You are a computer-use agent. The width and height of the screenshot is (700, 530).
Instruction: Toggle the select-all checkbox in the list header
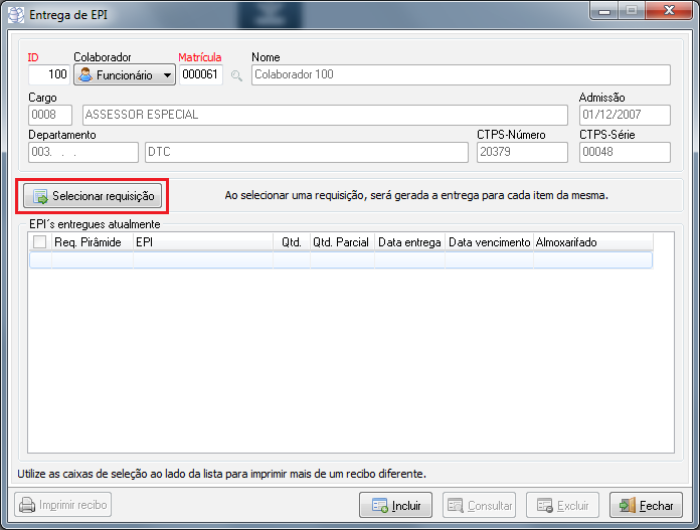[40, 242]
